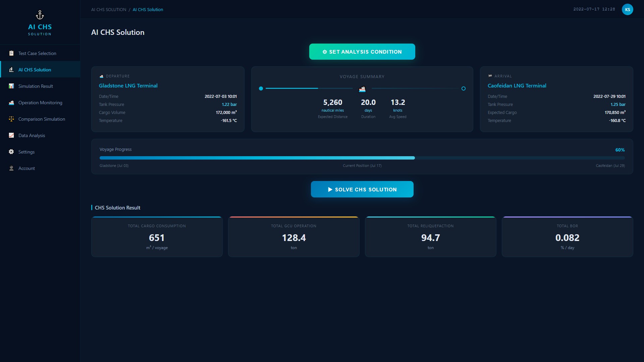Click the Departure ship icon
644x362 pixels.
[101, 76]
